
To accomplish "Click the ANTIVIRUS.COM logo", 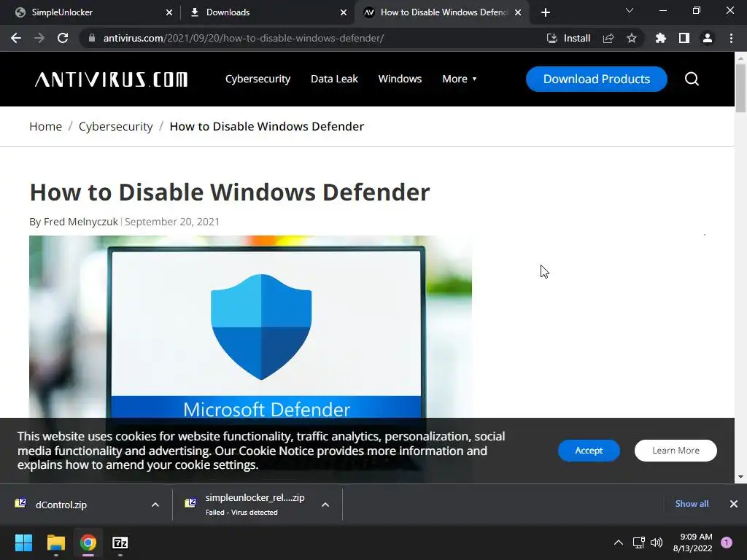I will pyautogui.click(x=111, y=79).
